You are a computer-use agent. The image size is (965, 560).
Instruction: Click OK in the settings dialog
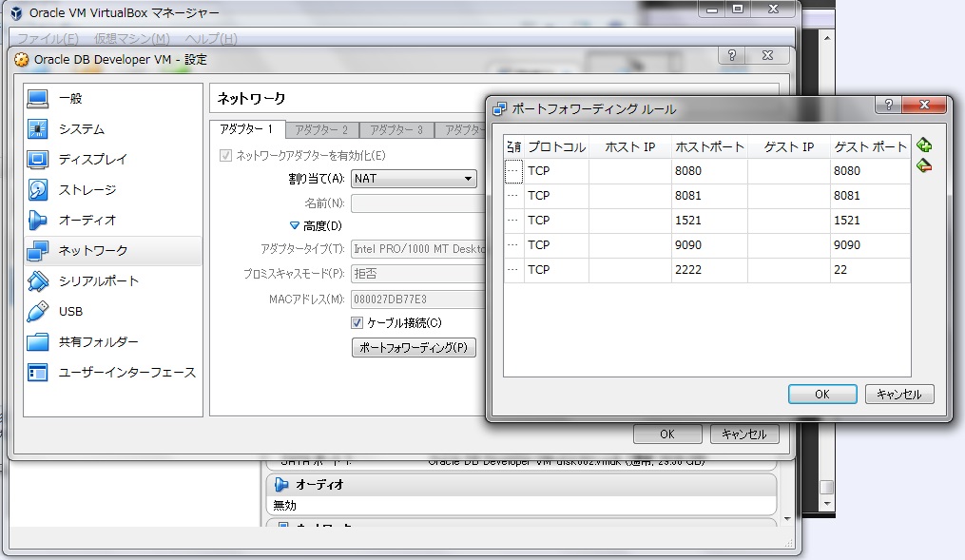pyautogui.click(x=667, y=434)
